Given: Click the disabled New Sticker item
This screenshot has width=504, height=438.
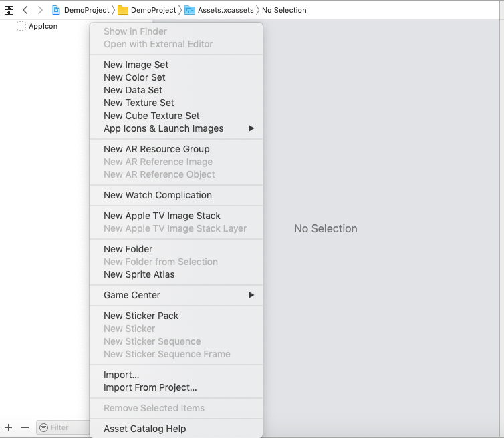Looking at the screenshot, I should click(176, 328).
